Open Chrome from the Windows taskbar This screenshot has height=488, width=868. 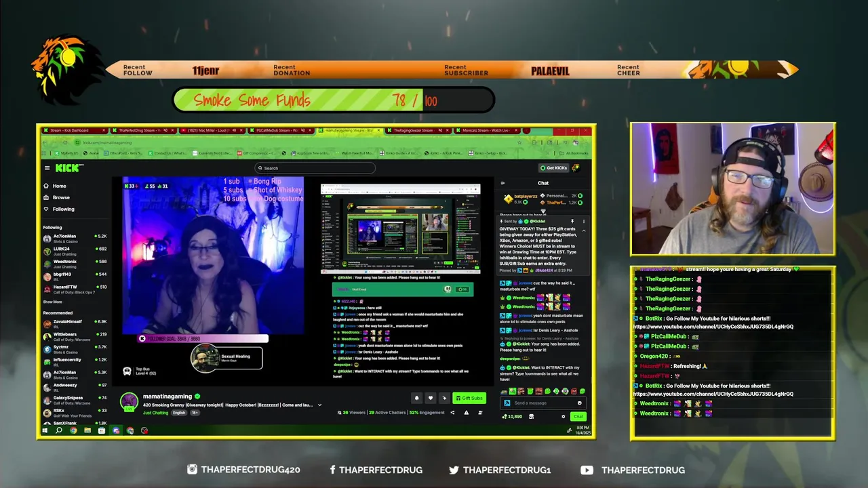[73, 430]
